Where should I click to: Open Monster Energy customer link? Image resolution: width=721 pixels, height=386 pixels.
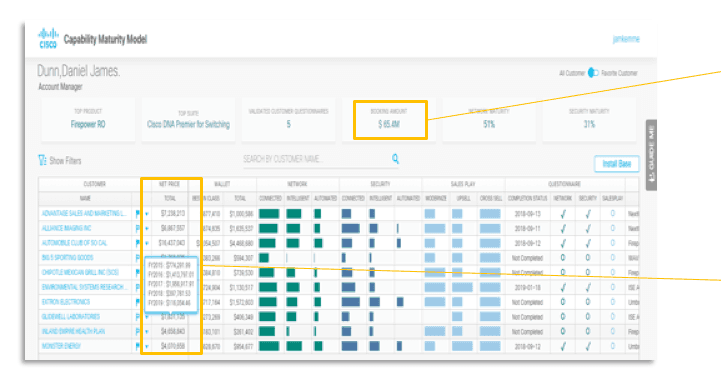[61, 346]
